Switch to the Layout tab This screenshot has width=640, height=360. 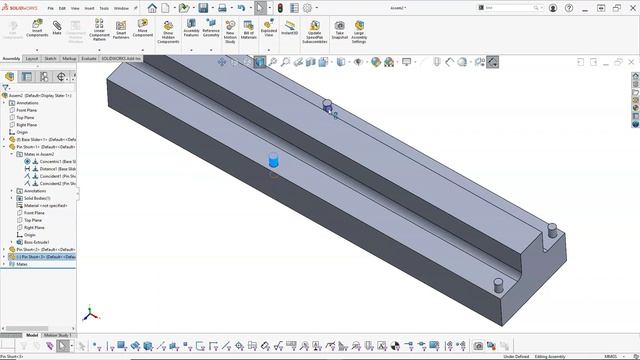pyautogui.click(x=32, y=59)
